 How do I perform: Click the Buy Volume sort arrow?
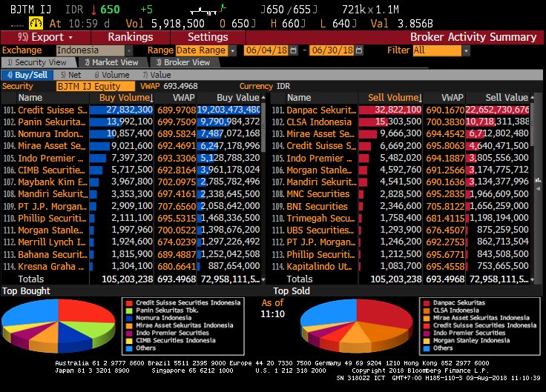click(151, 98)
